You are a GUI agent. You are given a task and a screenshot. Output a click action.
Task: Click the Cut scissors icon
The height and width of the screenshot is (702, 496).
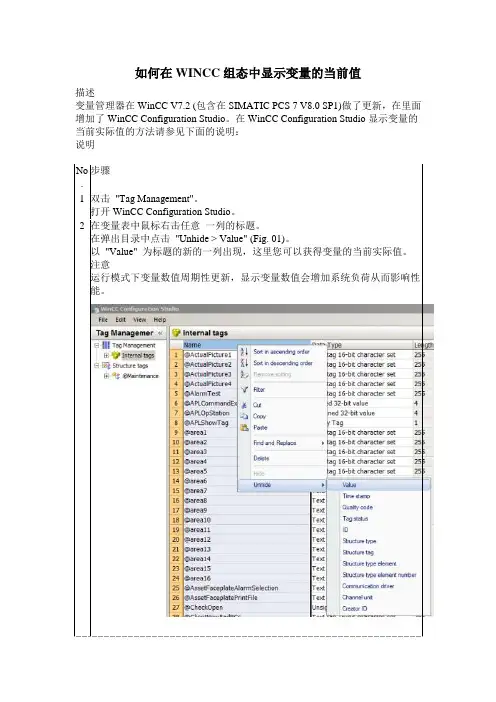244,405
